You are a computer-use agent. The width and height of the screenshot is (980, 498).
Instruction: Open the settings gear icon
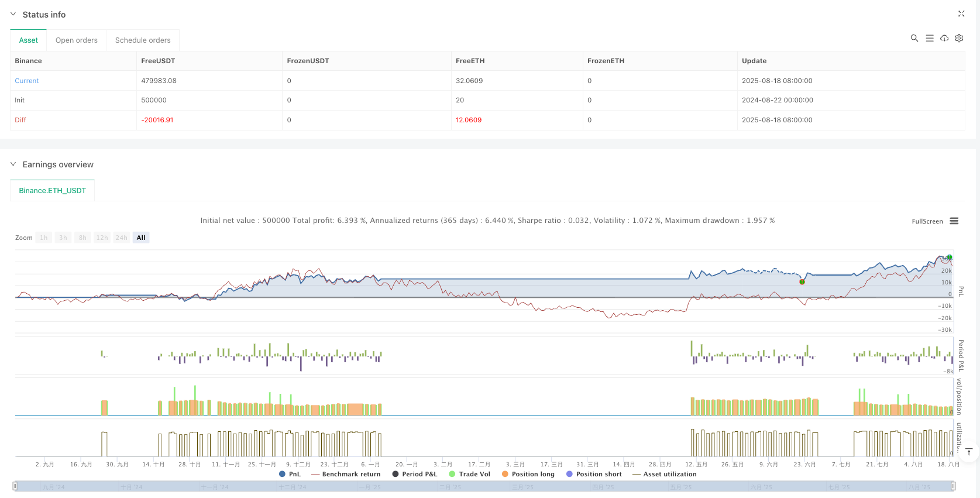click(959, 38)
